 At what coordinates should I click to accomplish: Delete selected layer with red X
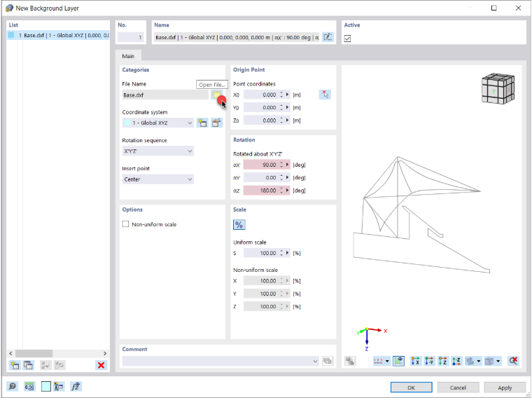point(101,365)
